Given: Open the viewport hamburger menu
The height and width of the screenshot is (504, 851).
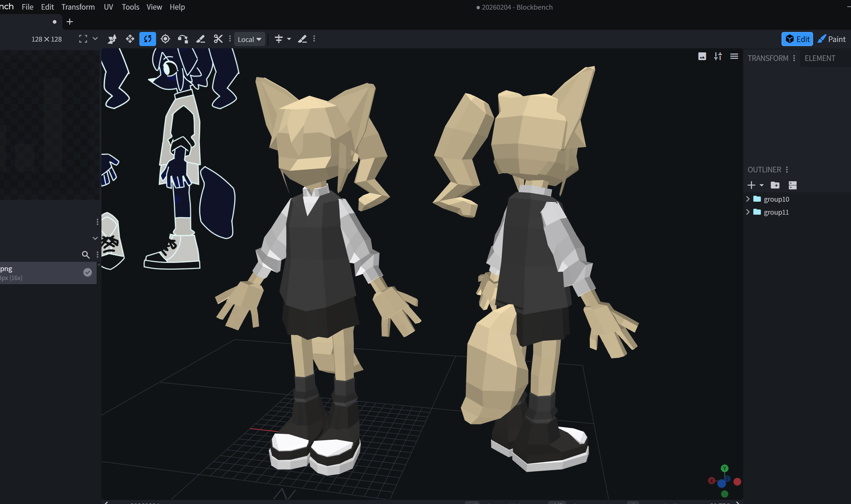Looking at the screenshot, I should [x=734, y=56].
